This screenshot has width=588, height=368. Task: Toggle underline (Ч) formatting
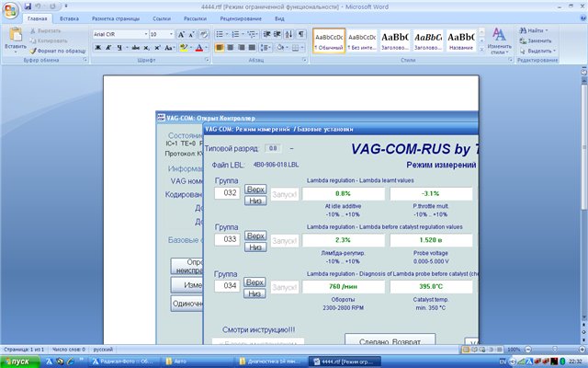click(119, 48)
